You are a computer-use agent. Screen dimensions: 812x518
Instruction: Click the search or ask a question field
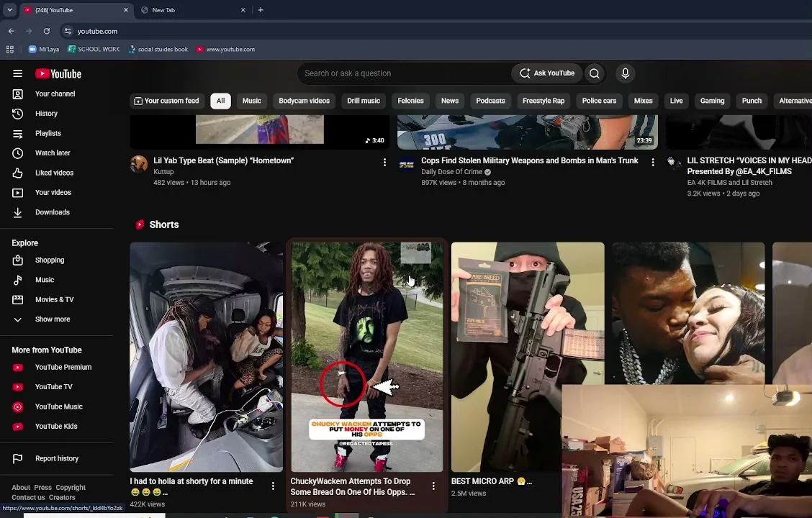pos(404,73)
